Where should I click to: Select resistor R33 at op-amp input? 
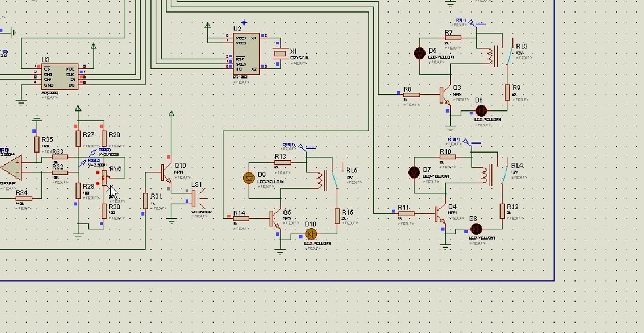(x=60, y=157)
